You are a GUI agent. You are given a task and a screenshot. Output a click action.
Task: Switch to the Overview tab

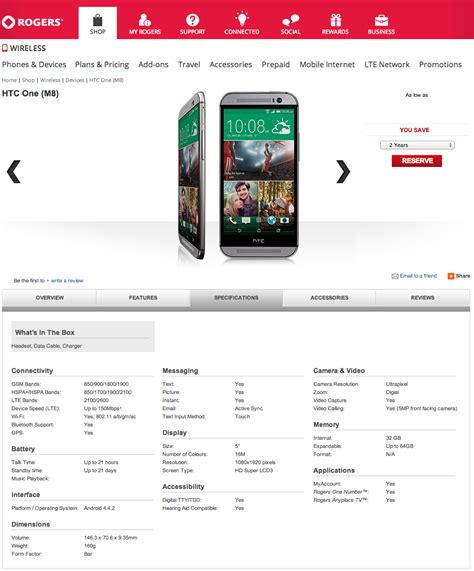[x=50, y=298]
